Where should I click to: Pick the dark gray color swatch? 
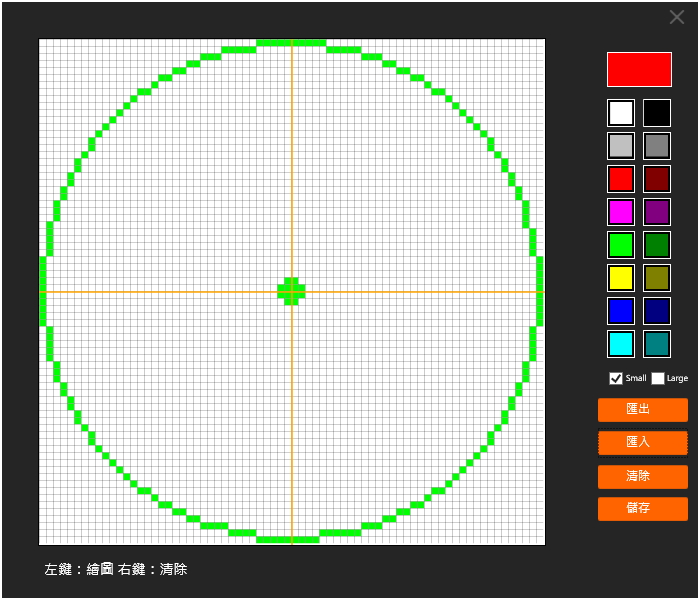tap(657, 146)
